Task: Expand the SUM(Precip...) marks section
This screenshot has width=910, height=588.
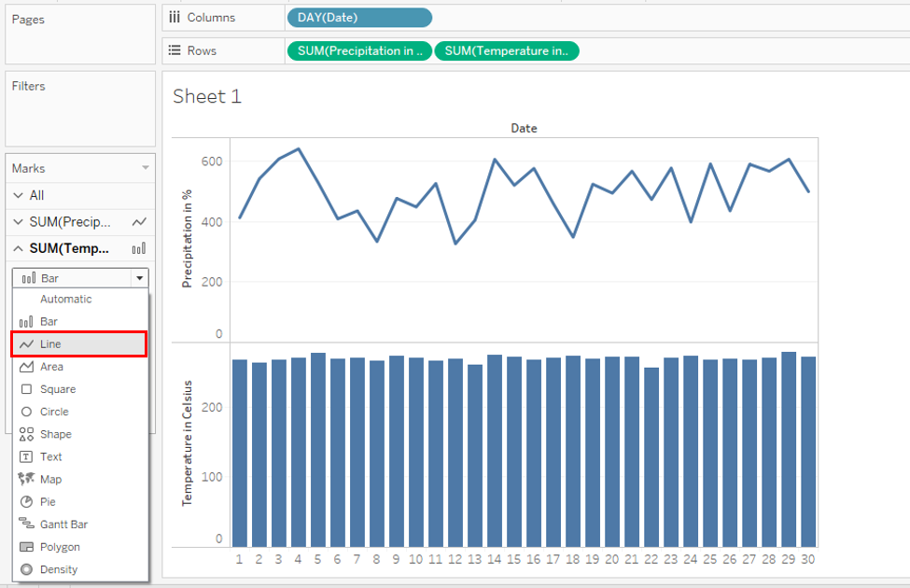Action: pos(17,222)
